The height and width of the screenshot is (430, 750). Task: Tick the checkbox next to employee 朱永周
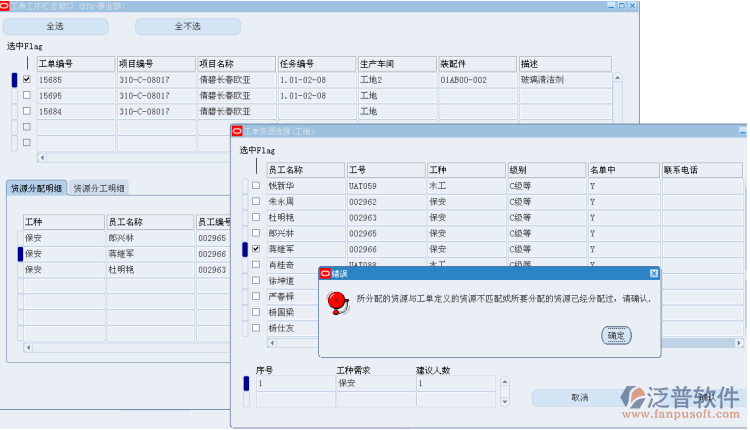[x=256, y=201]
